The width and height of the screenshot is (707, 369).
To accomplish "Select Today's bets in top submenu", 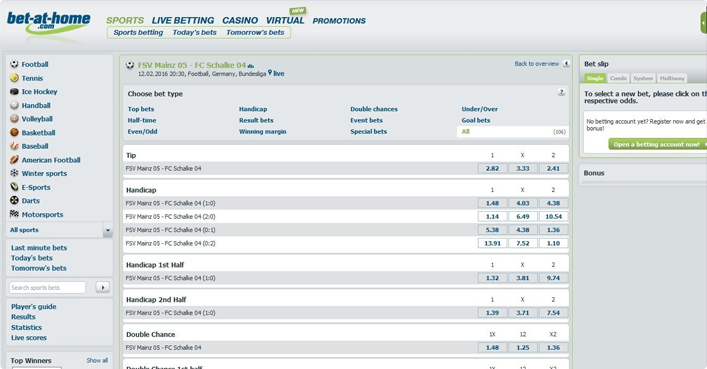I will [x=194, y=32].
